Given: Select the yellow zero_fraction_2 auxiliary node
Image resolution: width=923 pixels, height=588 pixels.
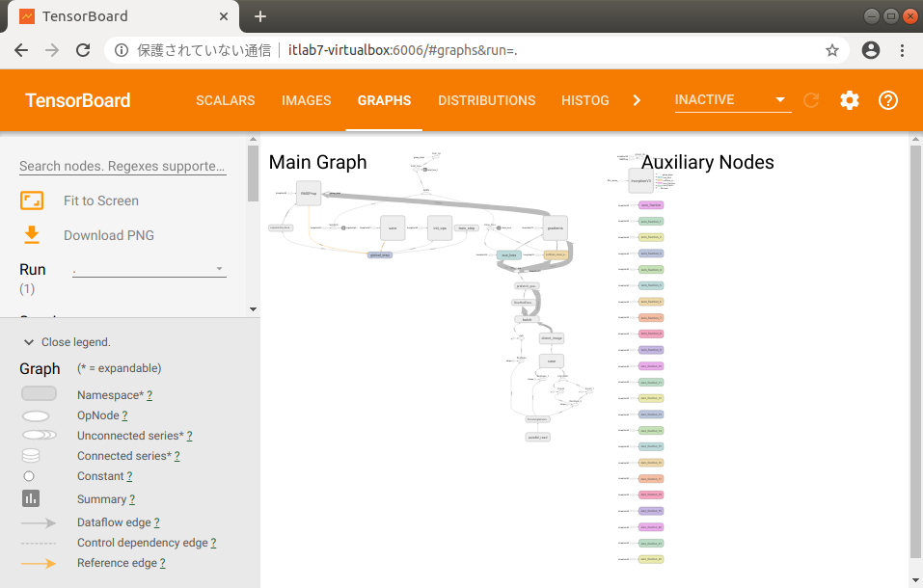Looking at the screenshot, I should pyautogui.click(x=651, y=237).
